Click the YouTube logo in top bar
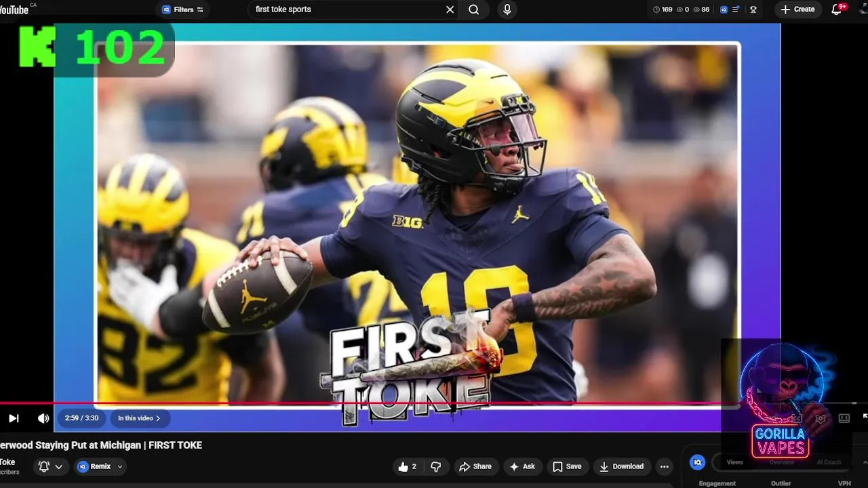This screenshot has height=488, width=868. tap(14, 9)
